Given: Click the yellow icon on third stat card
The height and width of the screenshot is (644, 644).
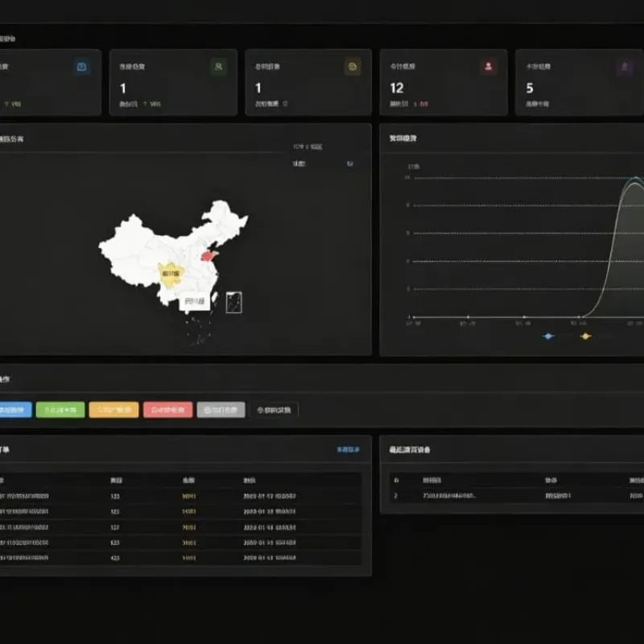Looking at the screenshot, I should [353, 67].
